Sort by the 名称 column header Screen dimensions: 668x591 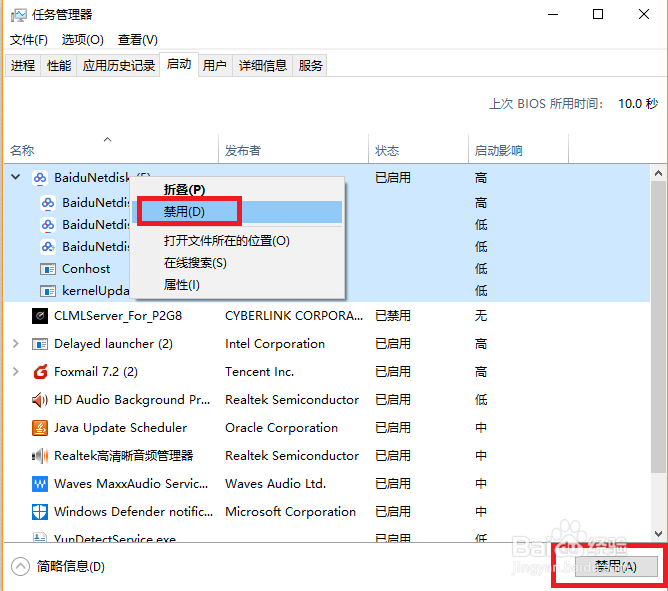click(111, 149)
